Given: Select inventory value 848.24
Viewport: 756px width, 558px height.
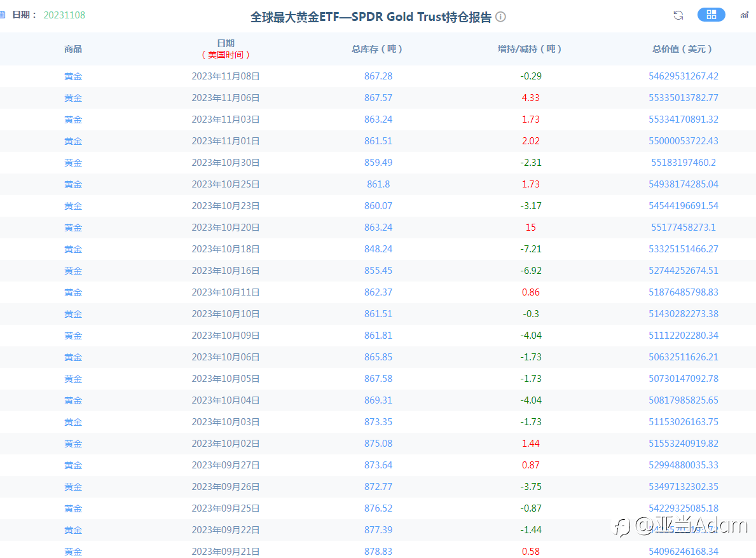Looking at the screenshot, I should coord(378,249).
